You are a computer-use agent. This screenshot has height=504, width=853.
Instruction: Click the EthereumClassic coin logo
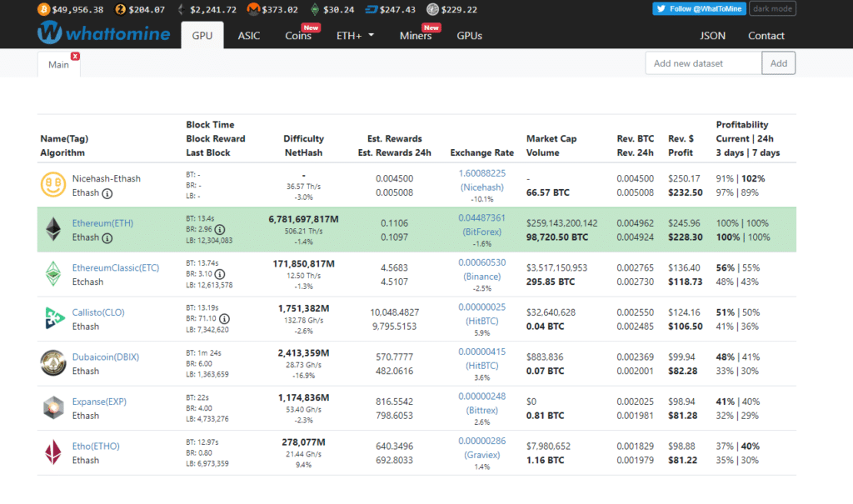(x=53, y=274)
